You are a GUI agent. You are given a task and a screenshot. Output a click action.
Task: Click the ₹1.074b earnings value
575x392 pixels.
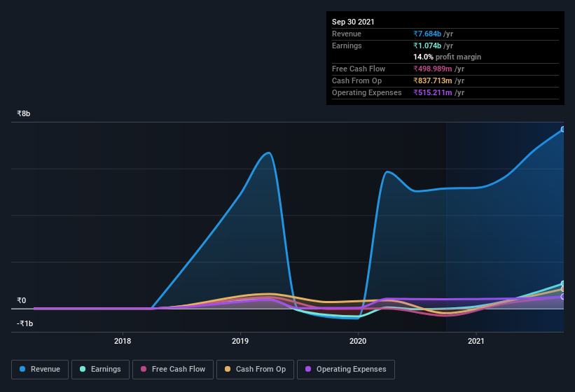(x=427, y=45)
